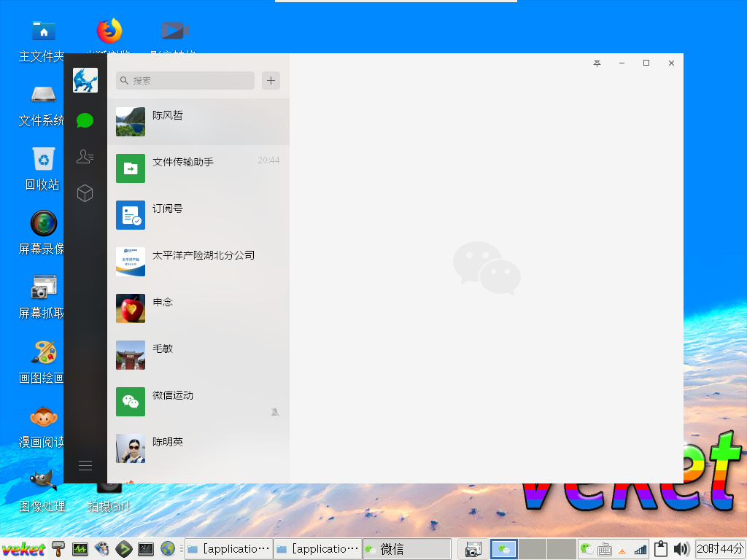Open the Contacts tab in WeChat sidebar

pyautogui.click(x=85, y=156)
